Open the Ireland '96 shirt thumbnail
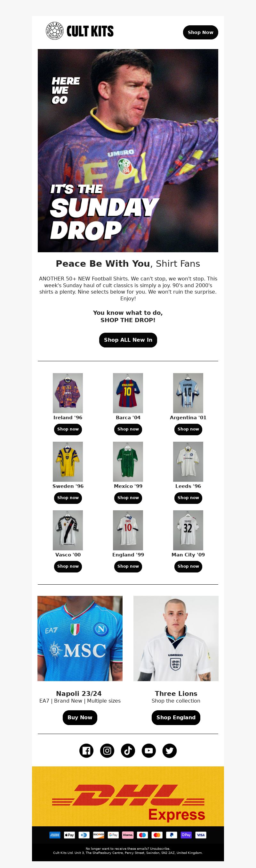The image size is (256, 868). tap(68, 393)
